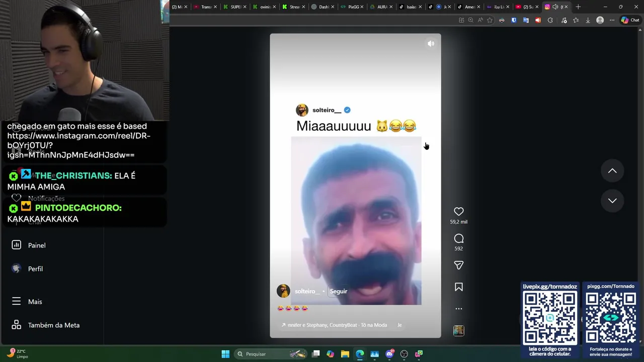
Task: Open Perfil in Instagram sidebar
Action: coord(35,269)
